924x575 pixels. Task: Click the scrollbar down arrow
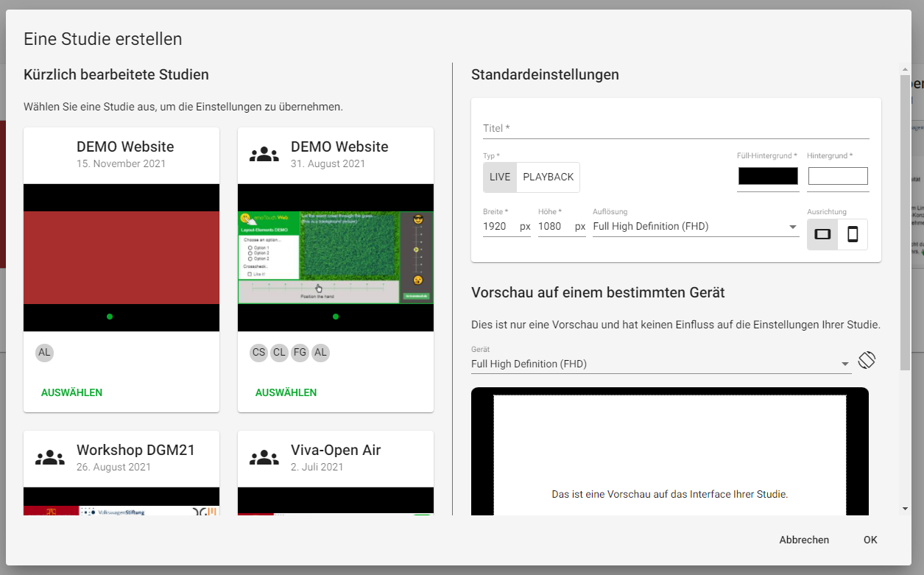(x=905, y=509)
